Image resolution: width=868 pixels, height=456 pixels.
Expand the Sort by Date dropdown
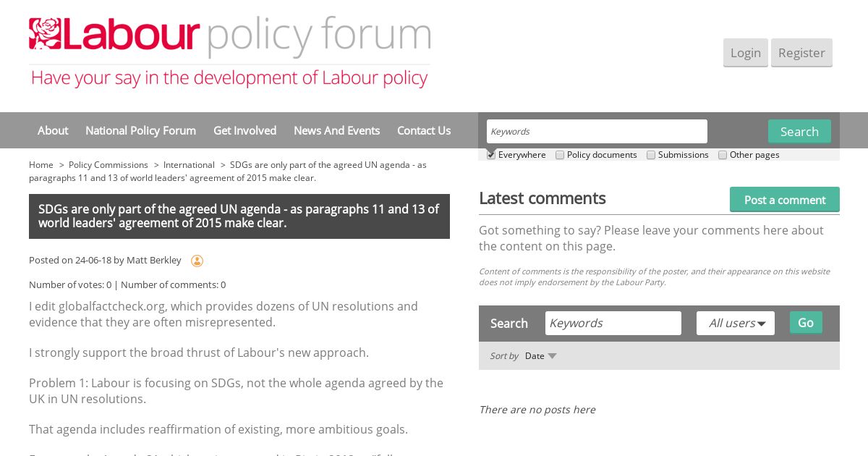pos(541,356)
